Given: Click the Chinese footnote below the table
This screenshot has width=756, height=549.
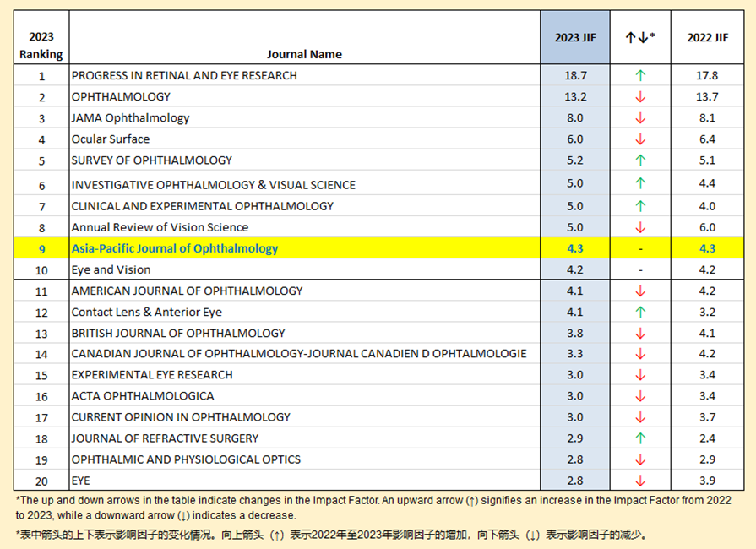Looking at the screenshot, I should [x=331, y=535].
